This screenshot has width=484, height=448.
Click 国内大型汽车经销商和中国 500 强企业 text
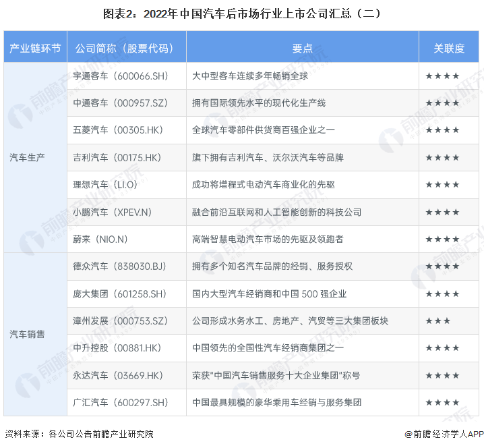click(270, 293)
